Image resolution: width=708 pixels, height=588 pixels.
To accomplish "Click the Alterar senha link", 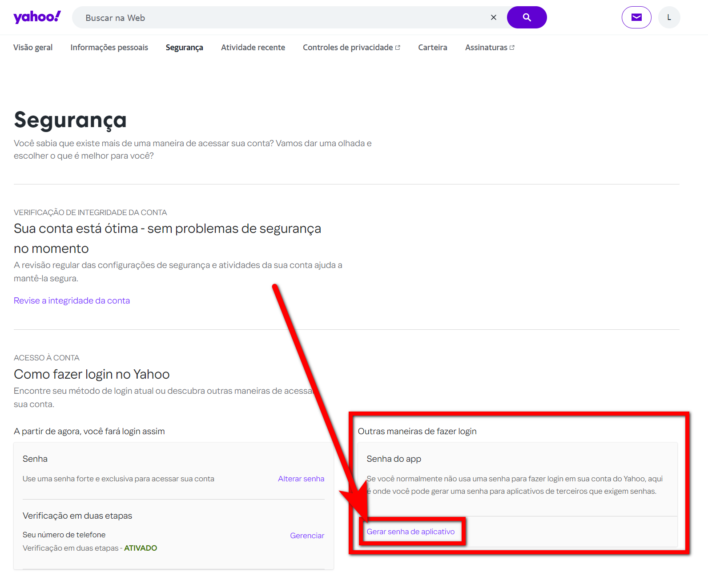I will (301, 479).
